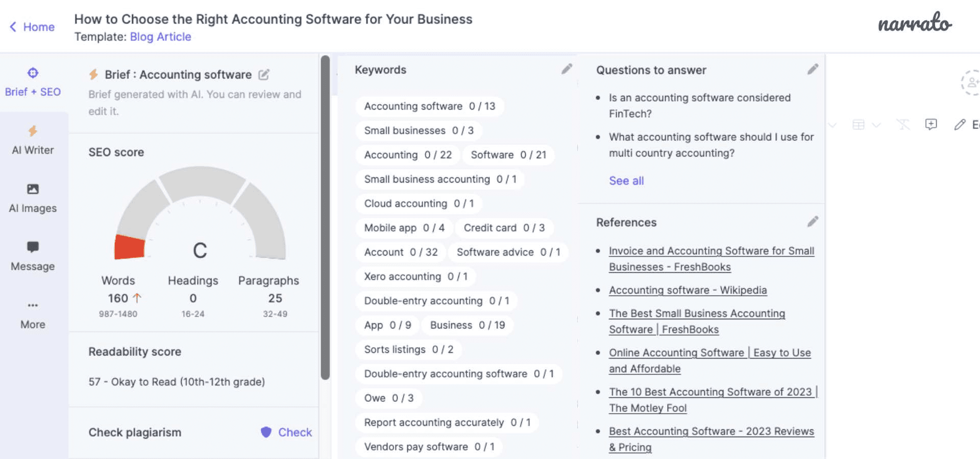Select Double-entry accounting 0/1 keyword chip
980x459 pixels.
[436, 301]
